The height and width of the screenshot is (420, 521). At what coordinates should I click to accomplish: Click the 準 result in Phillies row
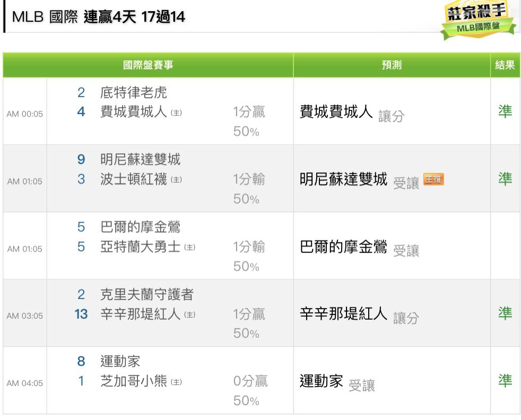[505, 111]
